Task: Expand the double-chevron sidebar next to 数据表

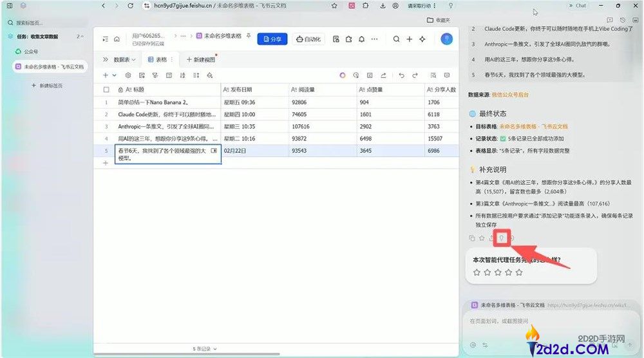Action: tap(105, 59)
